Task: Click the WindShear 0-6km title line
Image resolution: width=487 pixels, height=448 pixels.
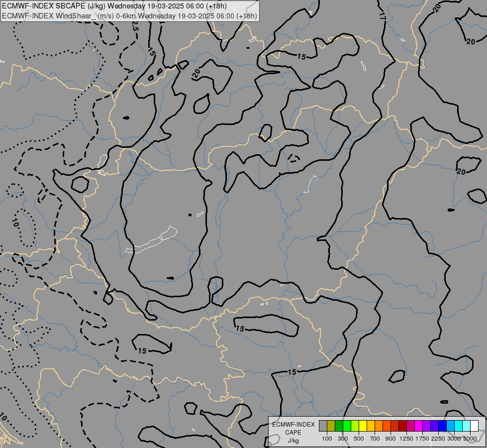Action: [x=130, y=15]
